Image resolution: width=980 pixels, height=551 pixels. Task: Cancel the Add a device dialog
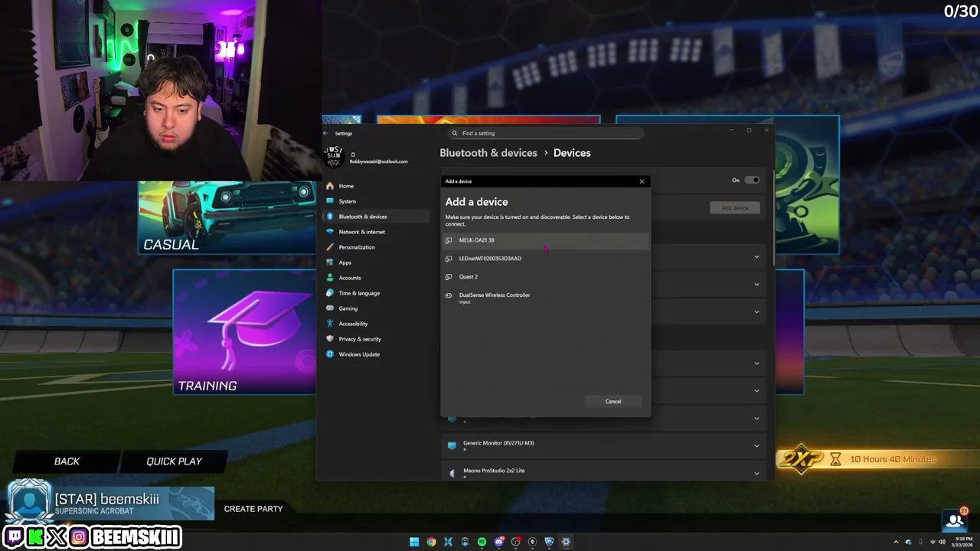pos(613,402)
